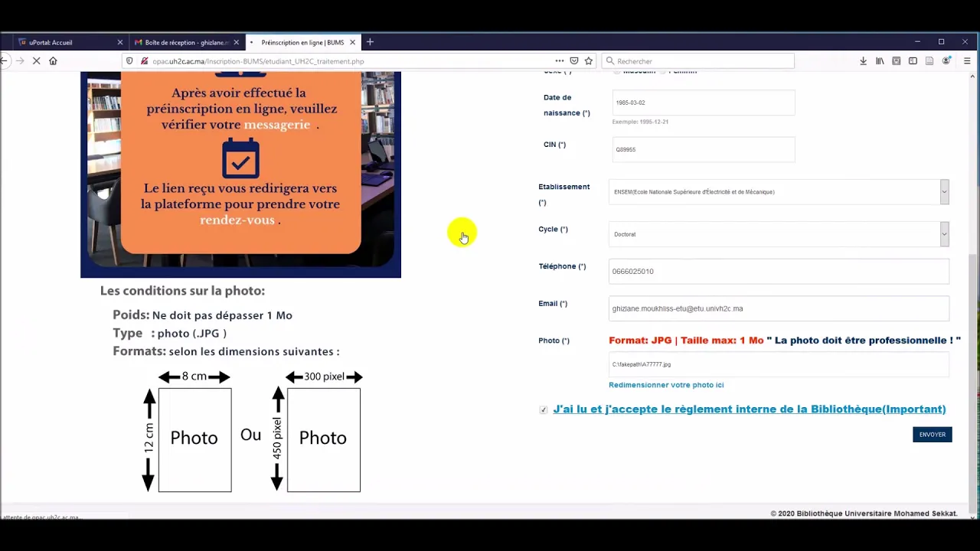Click the Téléphone input field
Screen dimensions: 980x551
point(779,272)
